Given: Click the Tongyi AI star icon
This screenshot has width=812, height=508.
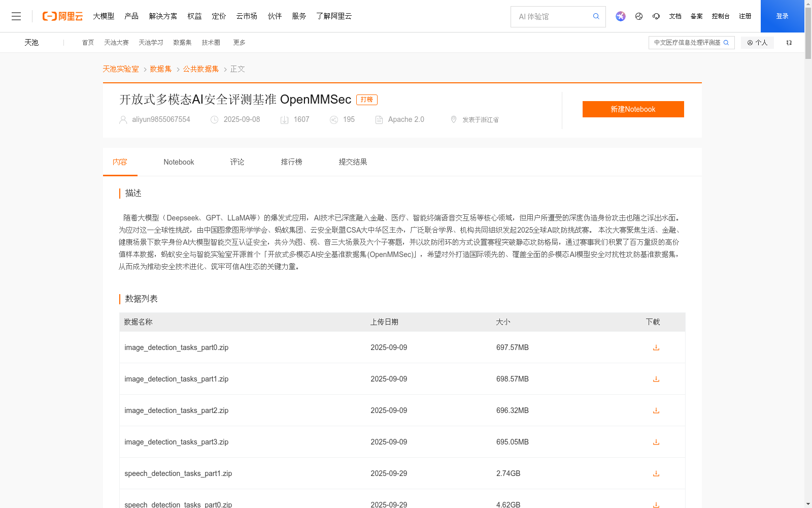Looking at the screenshot, I should (621, 16).
